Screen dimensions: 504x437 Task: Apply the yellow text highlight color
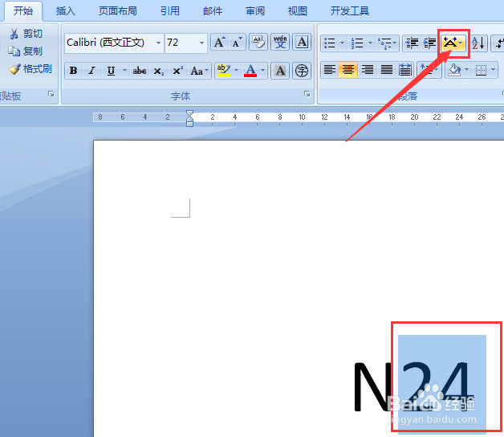point(223,71)
